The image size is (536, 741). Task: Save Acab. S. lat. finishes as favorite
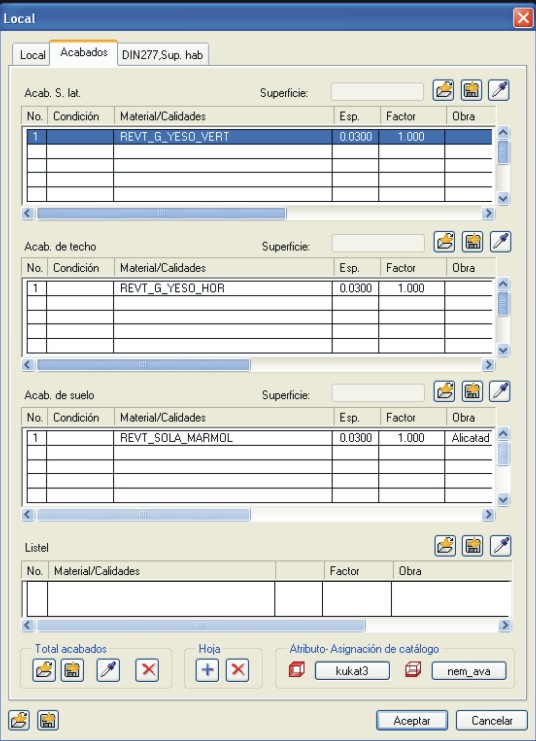tap(471, 90)
